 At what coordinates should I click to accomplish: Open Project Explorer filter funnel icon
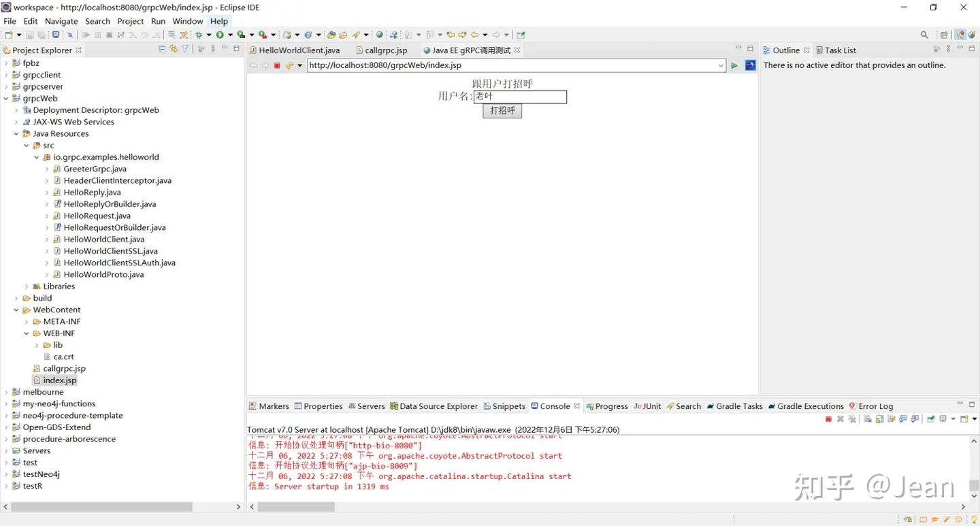pos(185,49)
